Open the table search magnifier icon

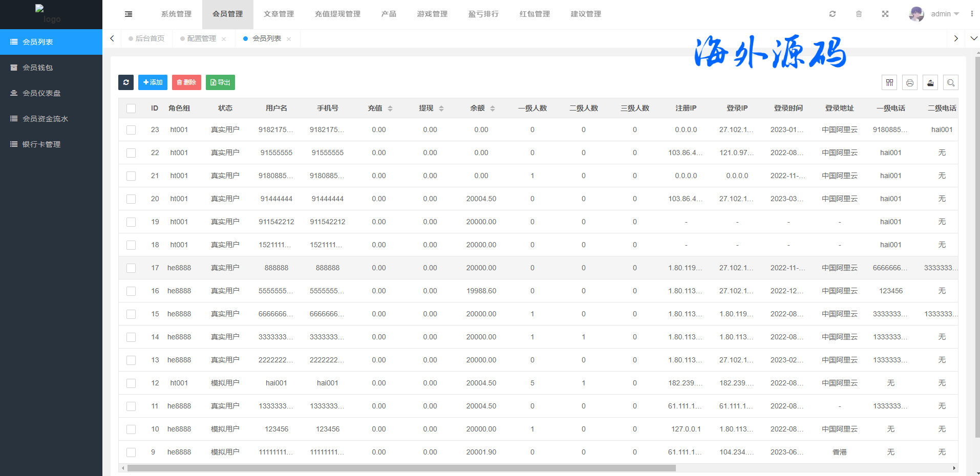951,83
